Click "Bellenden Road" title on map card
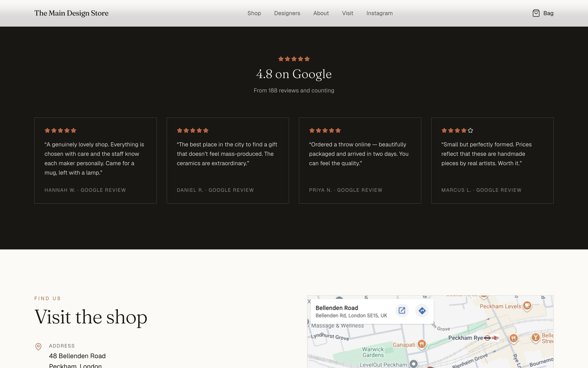This screenshot has width=588, height=368. (x=337, y=308)
